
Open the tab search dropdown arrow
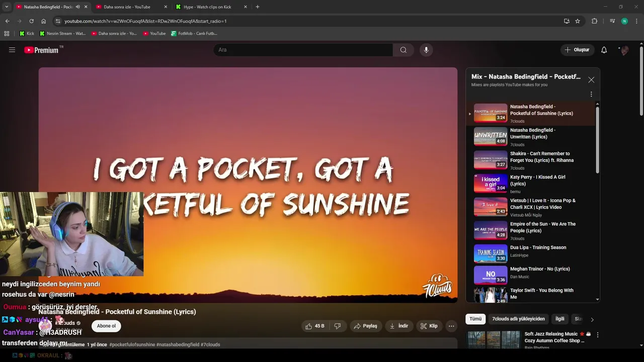[x=7, y=7]
